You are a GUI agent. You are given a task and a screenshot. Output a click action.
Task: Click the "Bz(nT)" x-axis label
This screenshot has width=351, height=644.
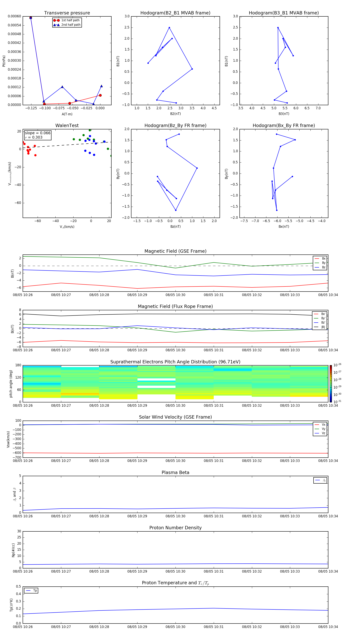click(x=175, y=227)
